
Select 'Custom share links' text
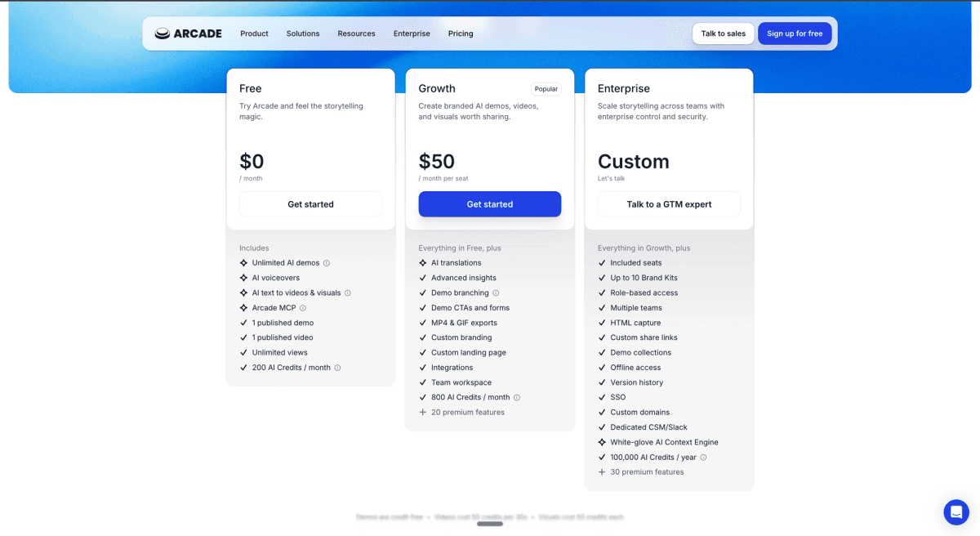pos(644,337)
